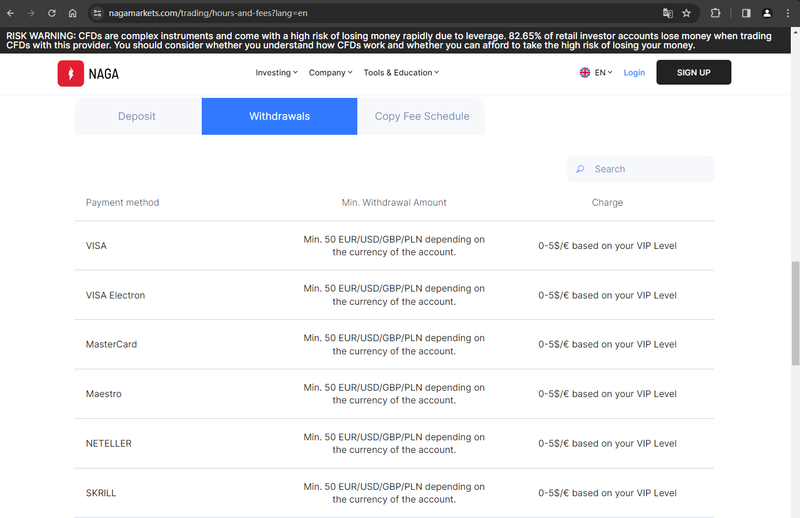Viewport: 800px width, 518px height.
Task: Switch to the Deposit tab
Action: click(137, 116)
